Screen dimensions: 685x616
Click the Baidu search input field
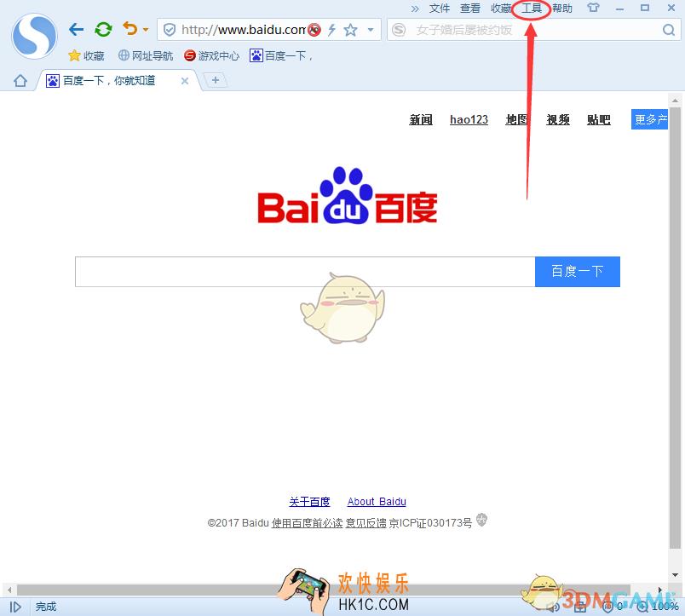pyautogui.click(x=305, y=272)
